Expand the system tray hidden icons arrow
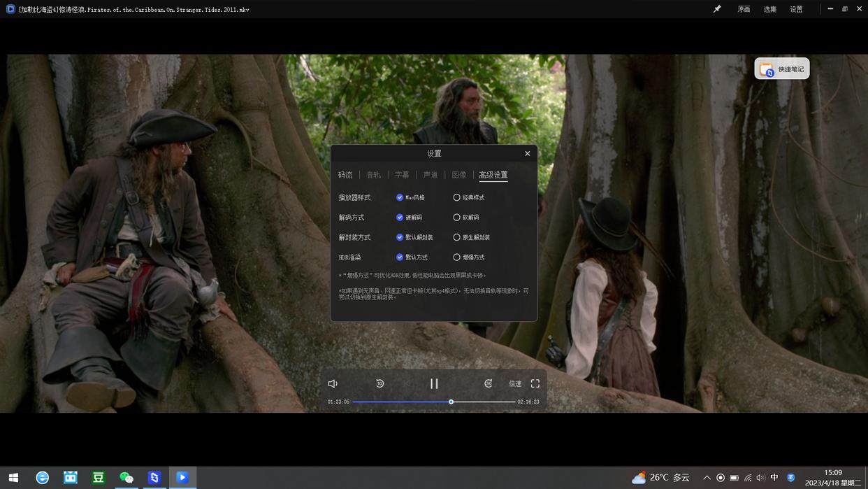 click(707, 478)
